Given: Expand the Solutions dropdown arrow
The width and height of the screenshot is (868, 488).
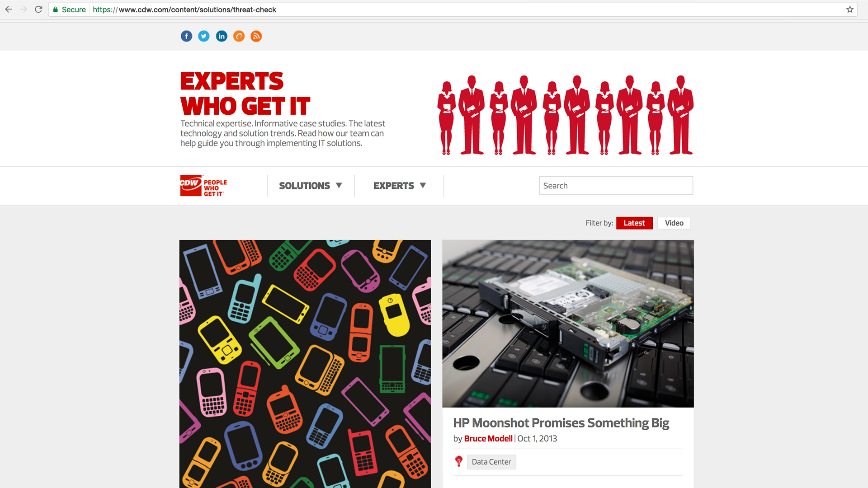Looking at the screenshot, I should tap(339, 185).
